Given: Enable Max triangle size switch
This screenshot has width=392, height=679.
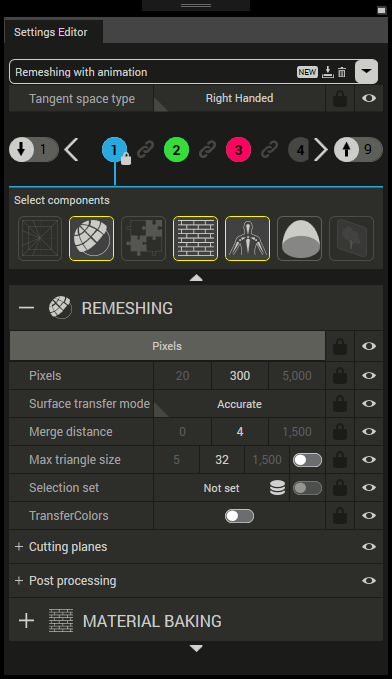Looking at the screenshot, I should (x=307, y=460).
